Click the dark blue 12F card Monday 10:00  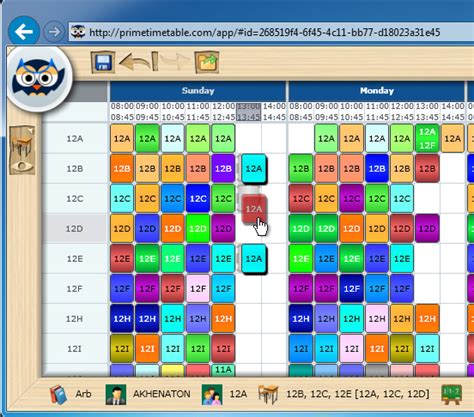tap(351, 289)
